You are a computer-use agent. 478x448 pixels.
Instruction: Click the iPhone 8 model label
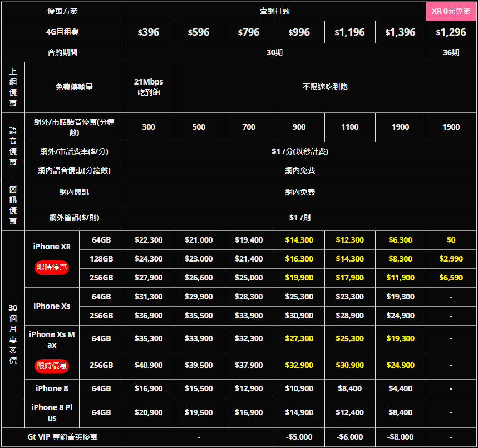[52, 388]
